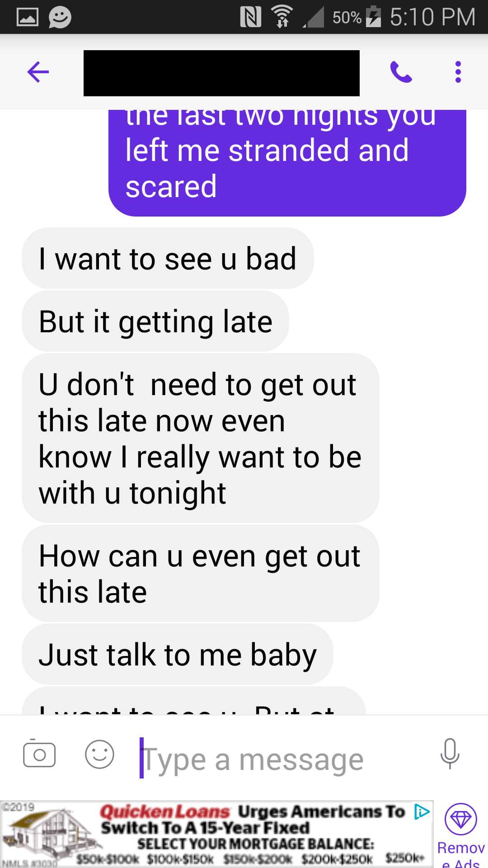Open the redacted contact name header
488x868 pixels.
(x=221, y=73)
